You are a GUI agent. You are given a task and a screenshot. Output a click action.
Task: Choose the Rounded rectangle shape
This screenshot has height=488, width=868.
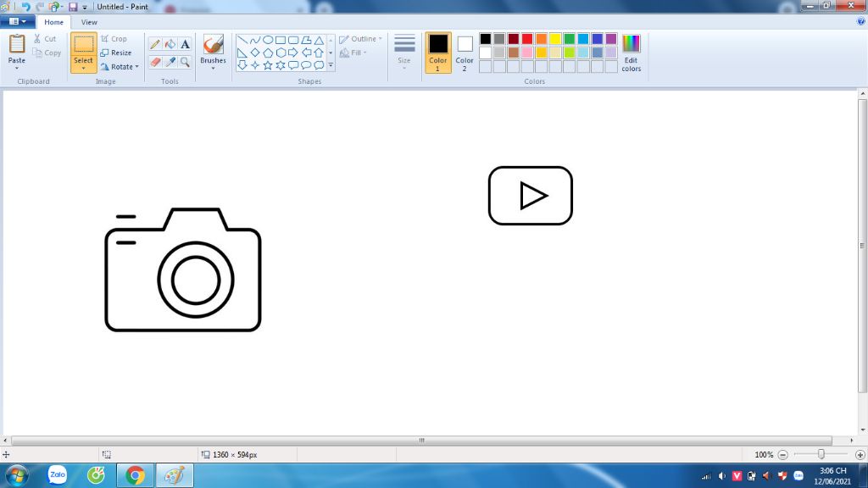[x=293, y=41]
